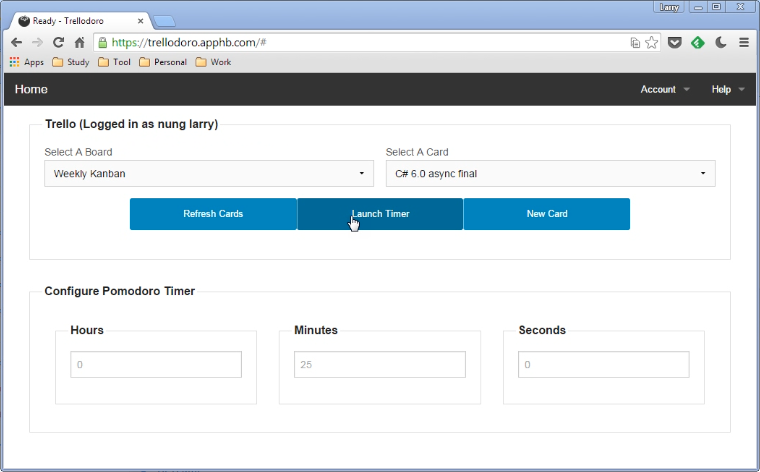Go to Home in the navbar
760x472 pixels.
coord(31,89)
